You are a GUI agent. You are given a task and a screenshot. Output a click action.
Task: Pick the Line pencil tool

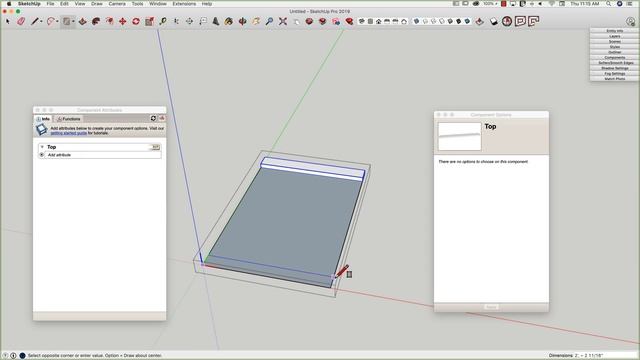point(35,21)
